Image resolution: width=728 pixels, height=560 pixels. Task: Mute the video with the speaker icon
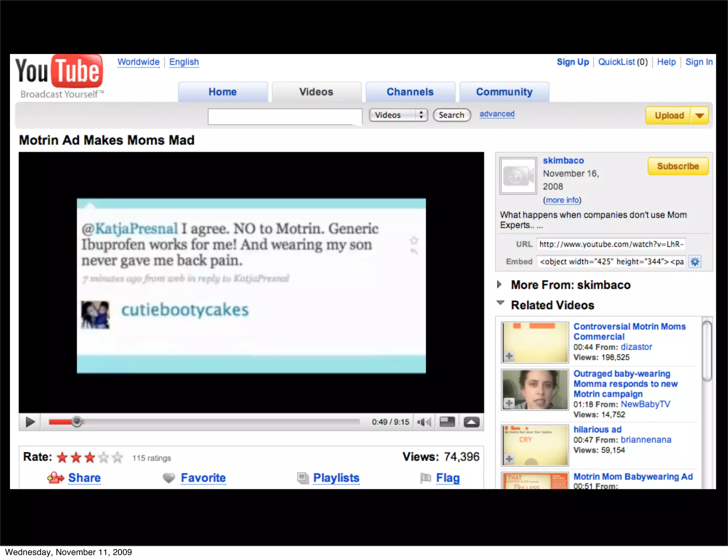(x=423, y=422)
